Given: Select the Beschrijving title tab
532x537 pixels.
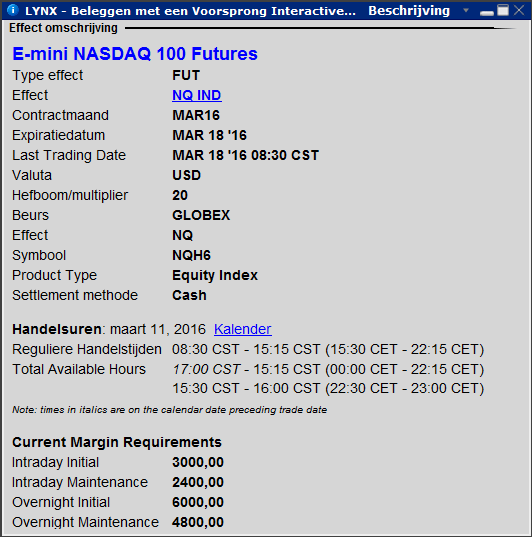Looking at the screenshot, I should point(409,11).
